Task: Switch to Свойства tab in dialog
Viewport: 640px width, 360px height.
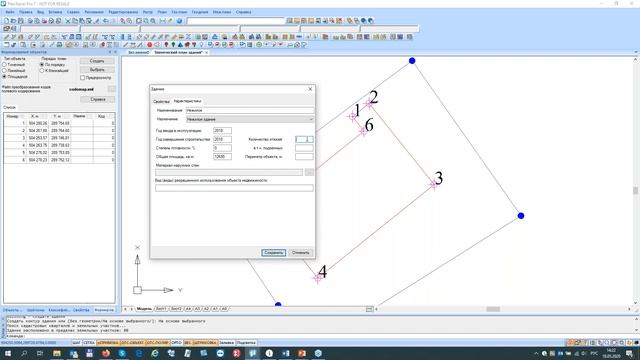Action: coord(161,101)
